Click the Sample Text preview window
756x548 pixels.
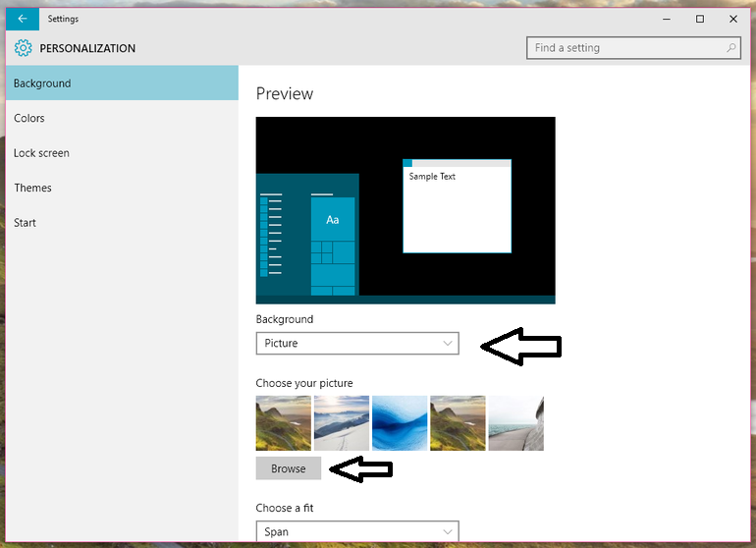[458, 206]
